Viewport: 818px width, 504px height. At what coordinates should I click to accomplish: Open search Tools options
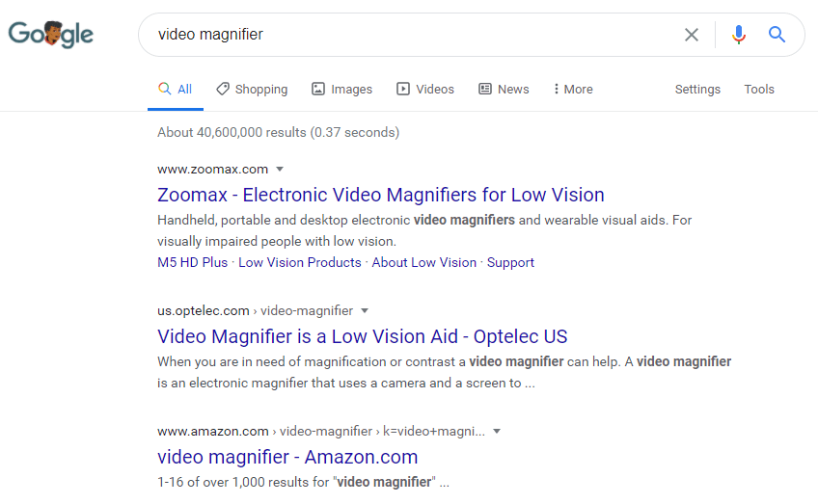pos(759,89)
